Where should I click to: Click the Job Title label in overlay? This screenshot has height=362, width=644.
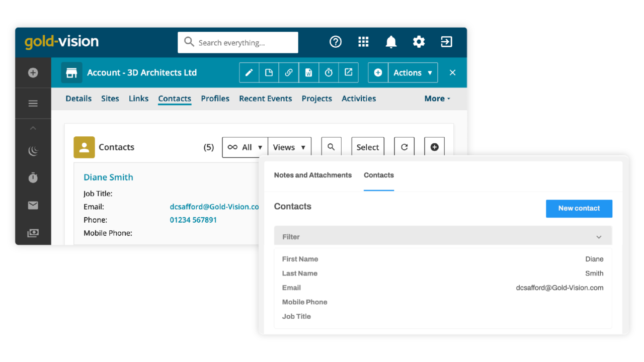point(296,316)
